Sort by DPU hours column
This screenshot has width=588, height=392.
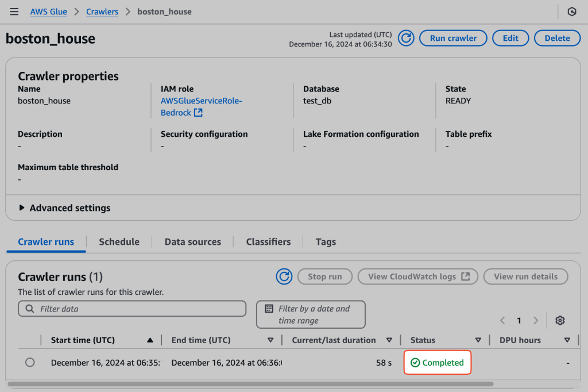[567, 340]
